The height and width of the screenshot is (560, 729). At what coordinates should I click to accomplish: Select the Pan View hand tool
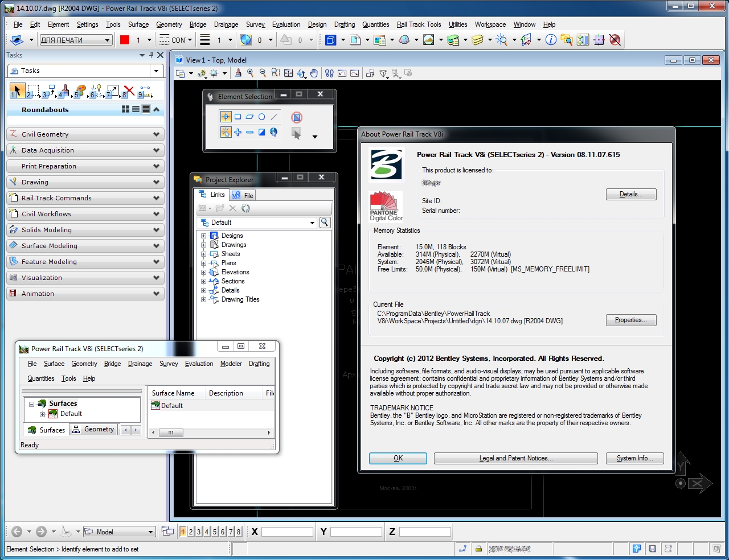[314, 73]
